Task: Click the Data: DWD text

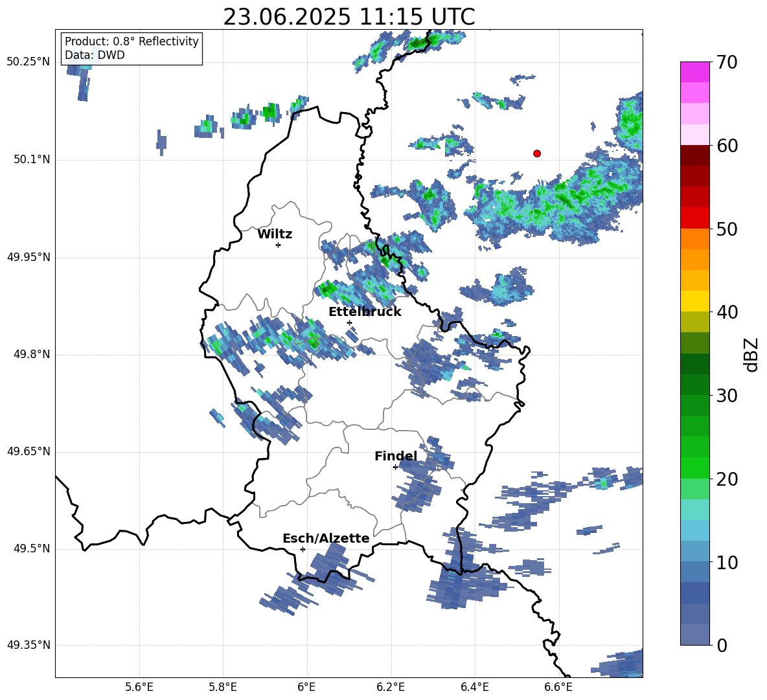Action: point(95,55)
